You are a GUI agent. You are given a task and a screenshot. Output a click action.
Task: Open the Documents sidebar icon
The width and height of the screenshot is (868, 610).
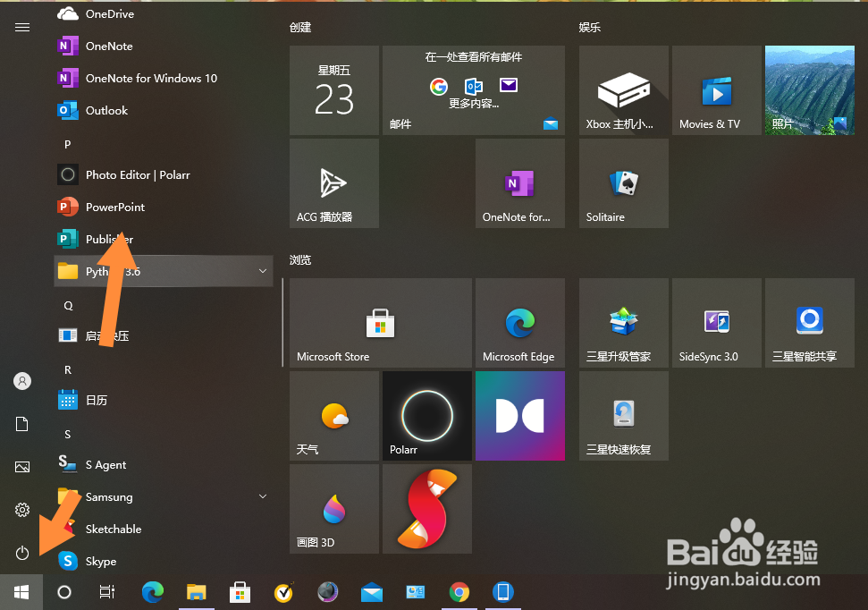[22, 424]
